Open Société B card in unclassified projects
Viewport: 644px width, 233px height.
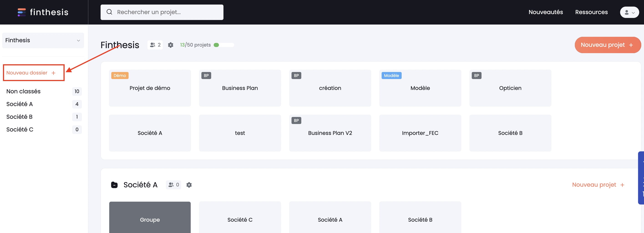[x=510, y=133]
